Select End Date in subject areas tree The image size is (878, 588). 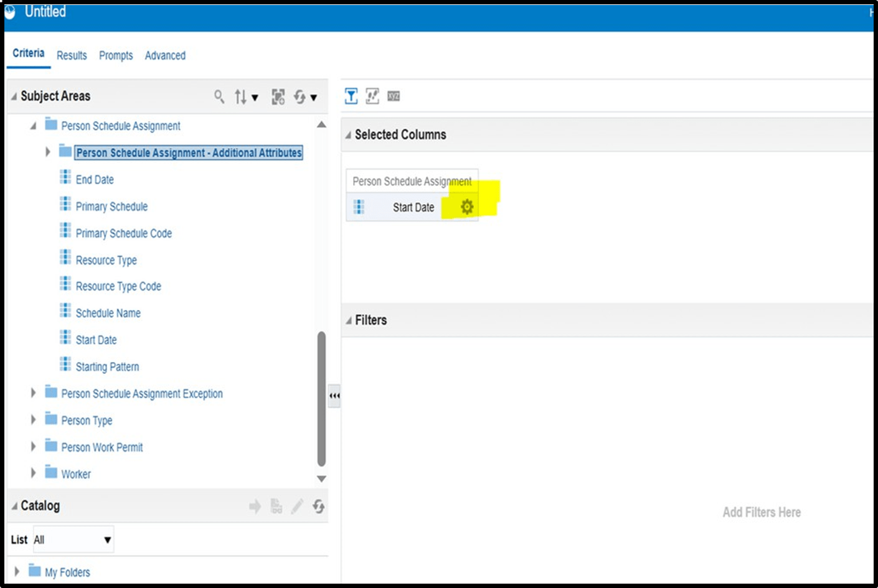tap(95, 180)
